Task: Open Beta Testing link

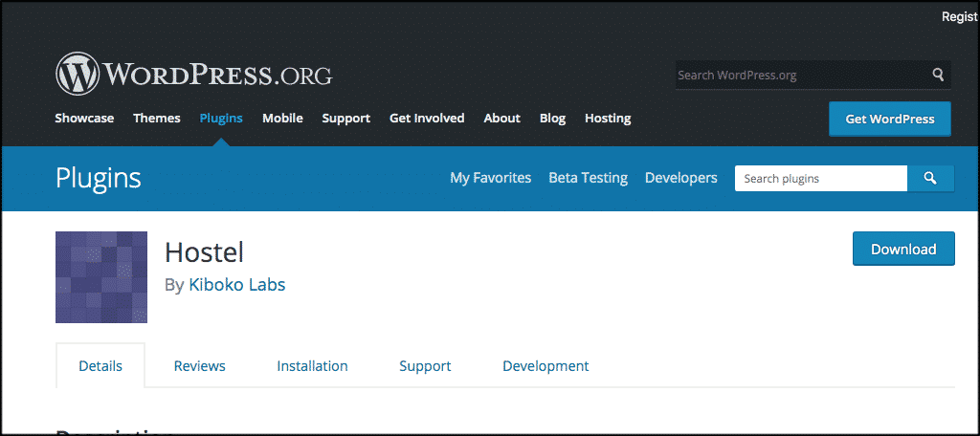Action: pos(589,178)
